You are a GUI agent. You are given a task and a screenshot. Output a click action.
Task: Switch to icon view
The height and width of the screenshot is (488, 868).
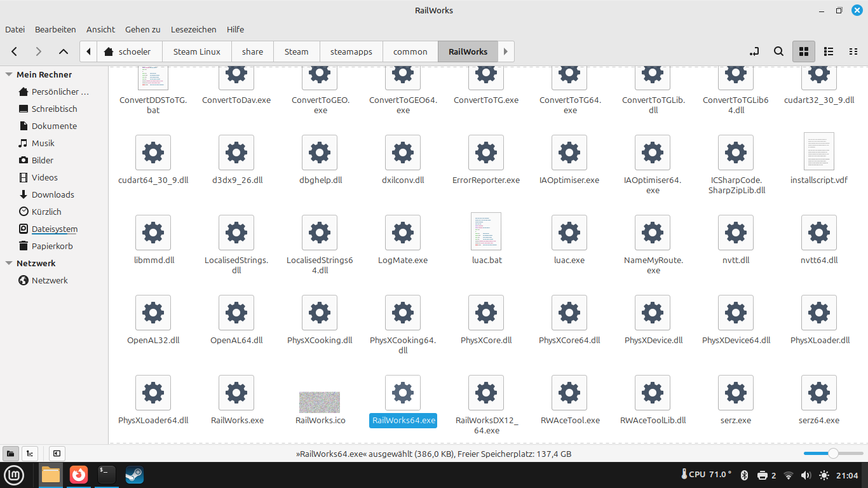pyautogui.click(x=803, y=51)
